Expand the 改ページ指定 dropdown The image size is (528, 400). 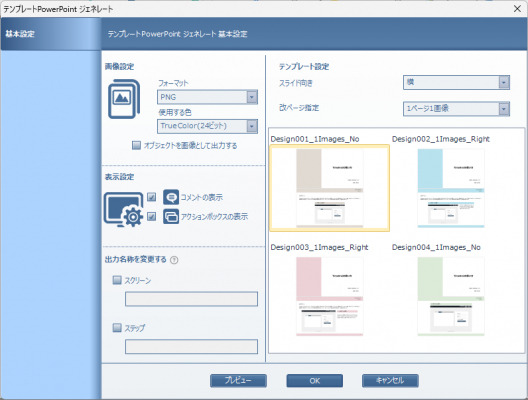coord(456,109)
